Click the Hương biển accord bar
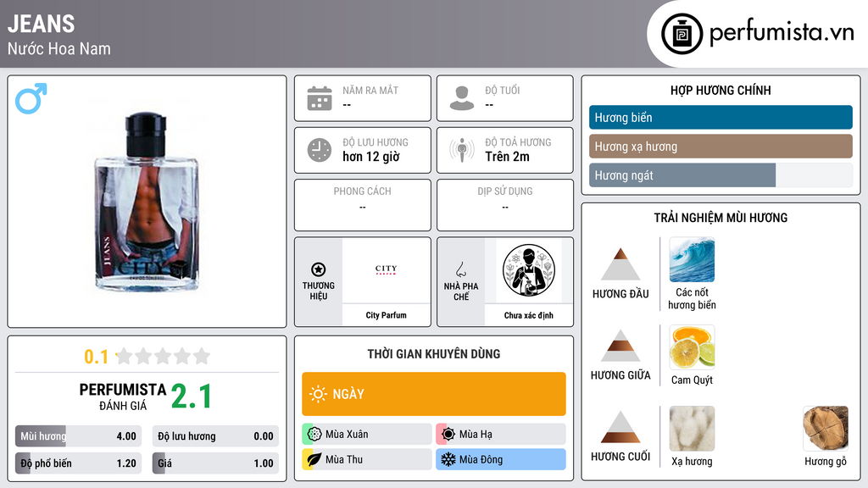The height and width of the screenshot is (488, 868). pyautogui.click(x=721, y=117)
